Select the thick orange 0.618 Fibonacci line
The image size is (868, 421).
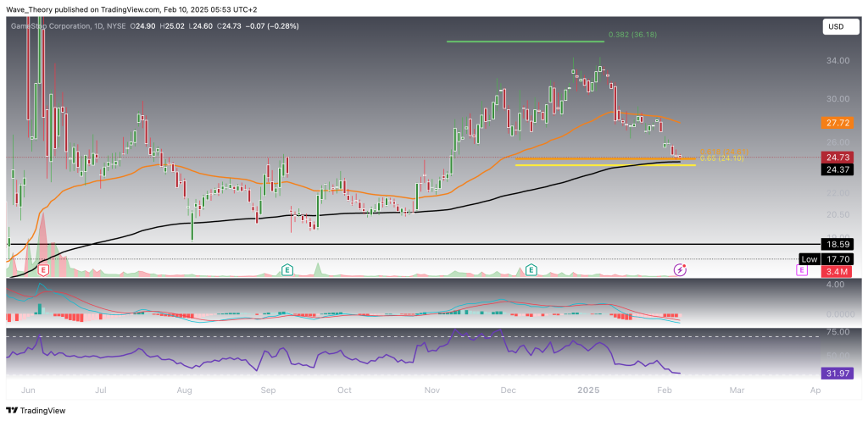[x=605, y=158]
